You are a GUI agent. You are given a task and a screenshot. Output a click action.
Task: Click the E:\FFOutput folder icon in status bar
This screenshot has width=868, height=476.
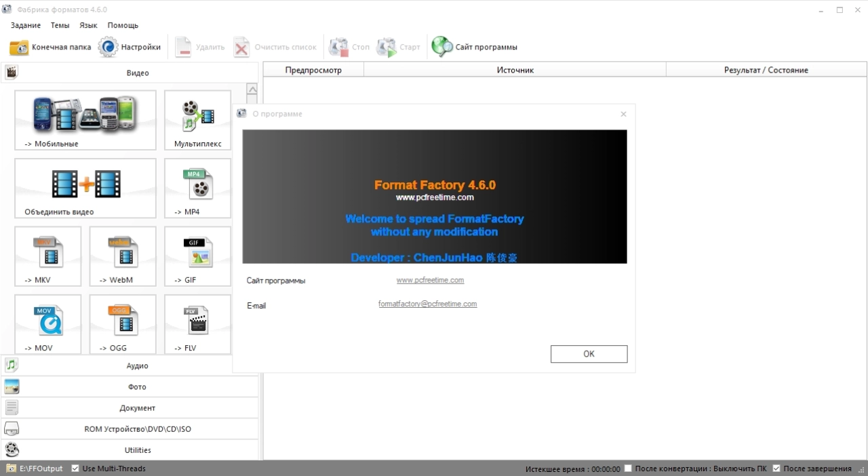(x=11, y=469)
